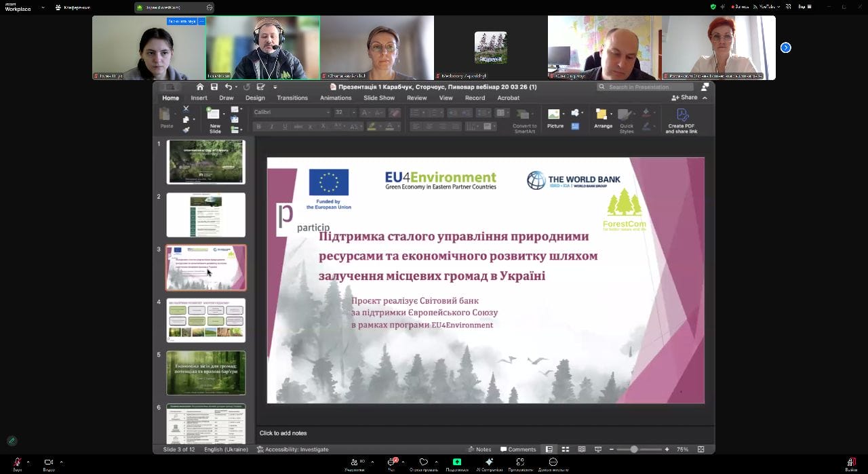Click Accessibility: Investigate in status bar
This screenshot has height=474, width=868.
tap(293, 449)
